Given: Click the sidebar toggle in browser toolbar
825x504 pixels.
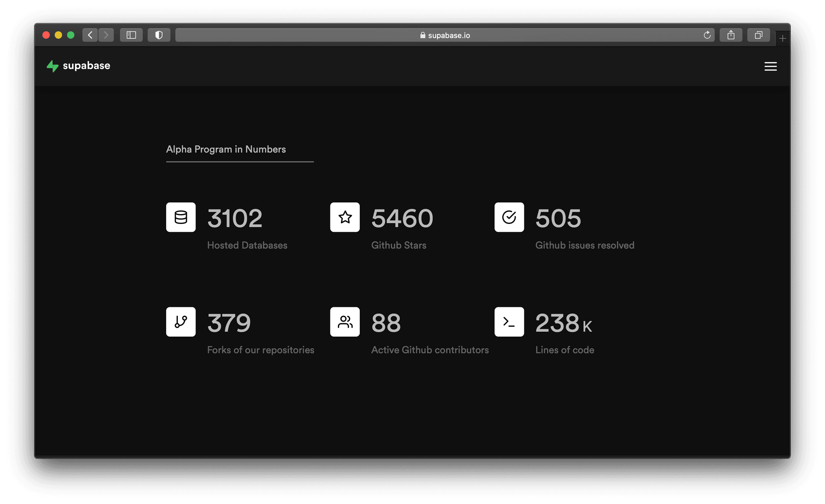Looking at the screenshot, I should (130, 35).
